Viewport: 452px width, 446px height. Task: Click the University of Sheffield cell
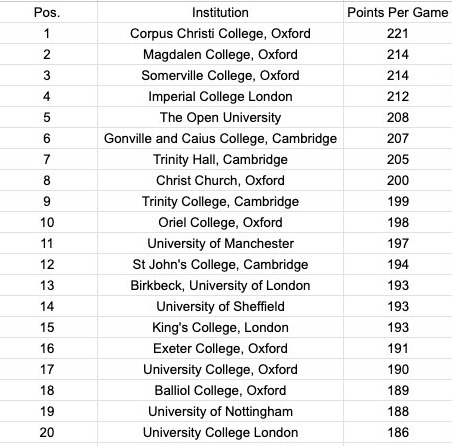click(x=220, y=306)
